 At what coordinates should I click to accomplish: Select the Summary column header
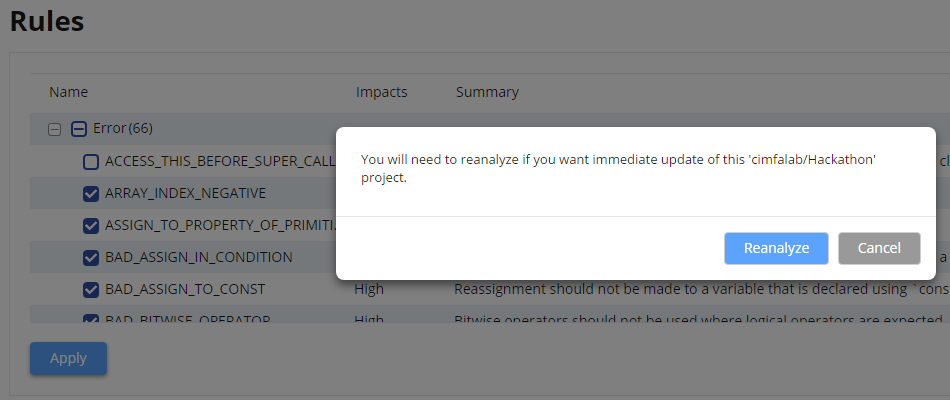point(487,92)
